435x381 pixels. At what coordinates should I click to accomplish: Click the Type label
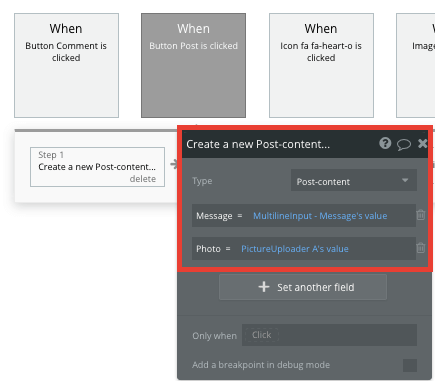pos(202,181)
